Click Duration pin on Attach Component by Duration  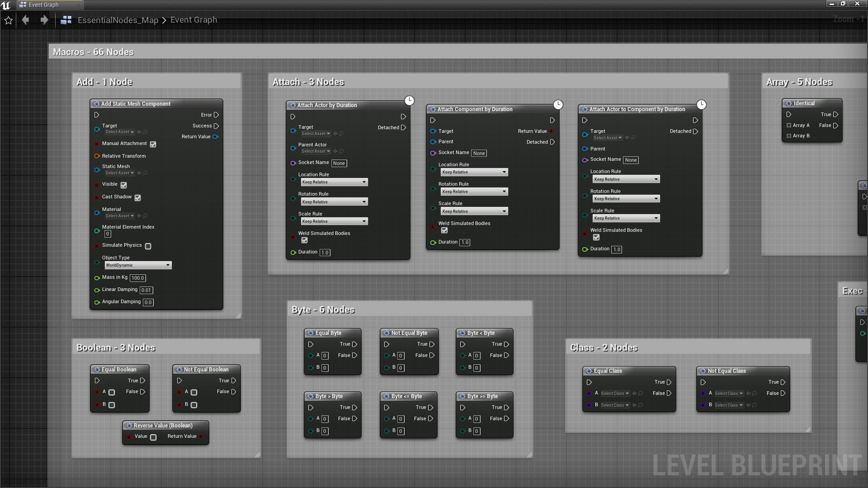pyautogui.click(x=433, y=242)
